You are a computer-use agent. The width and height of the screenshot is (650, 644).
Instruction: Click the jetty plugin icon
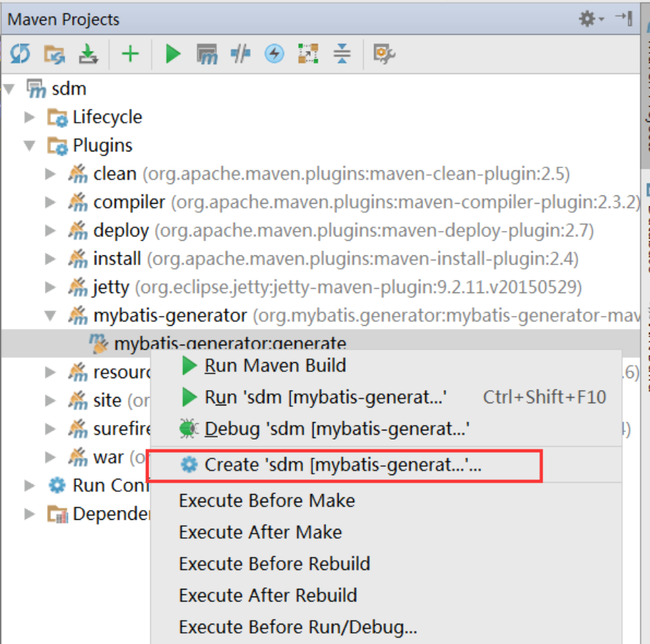(78, 287)
